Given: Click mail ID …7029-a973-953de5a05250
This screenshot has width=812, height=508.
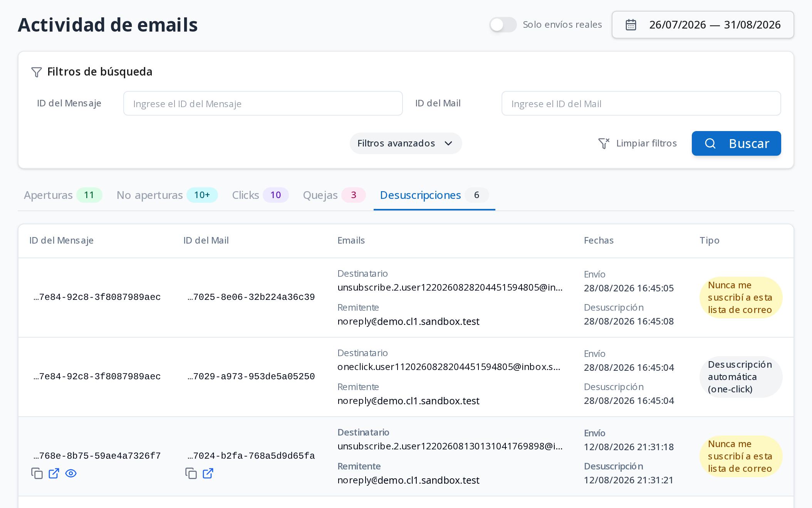Looking at the screenshot, I should click(251, 377).
